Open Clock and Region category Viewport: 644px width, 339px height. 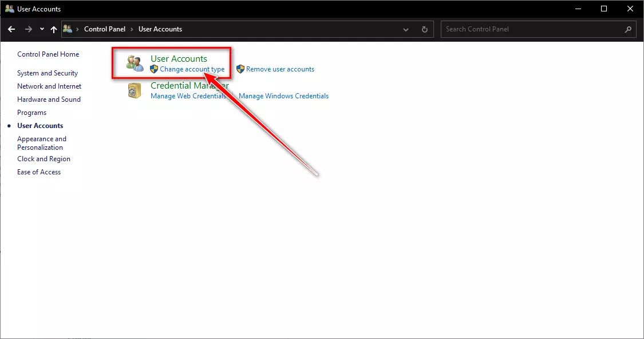[x=44, y=159]
